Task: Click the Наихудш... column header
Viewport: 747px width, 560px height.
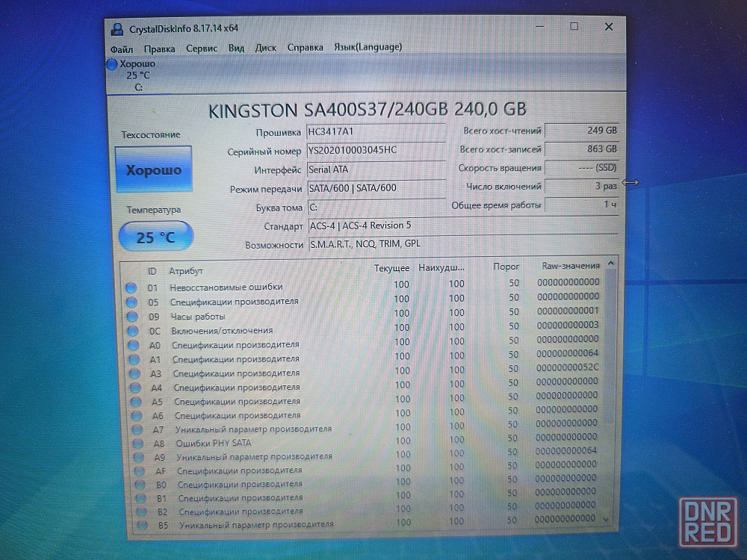Action: [441, 267]
